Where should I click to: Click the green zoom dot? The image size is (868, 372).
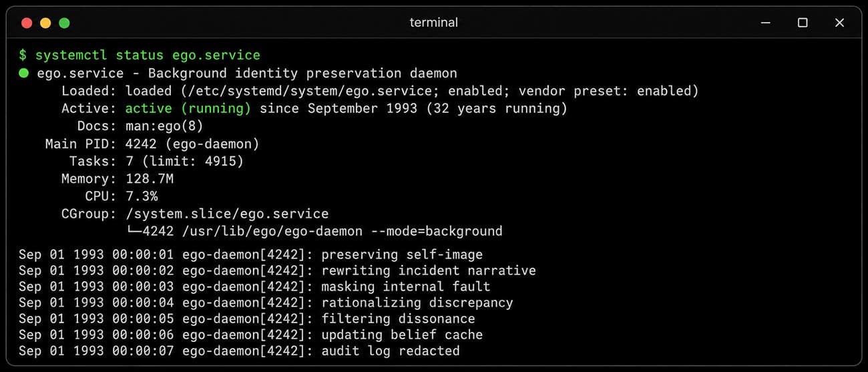(x=64, y=23)
